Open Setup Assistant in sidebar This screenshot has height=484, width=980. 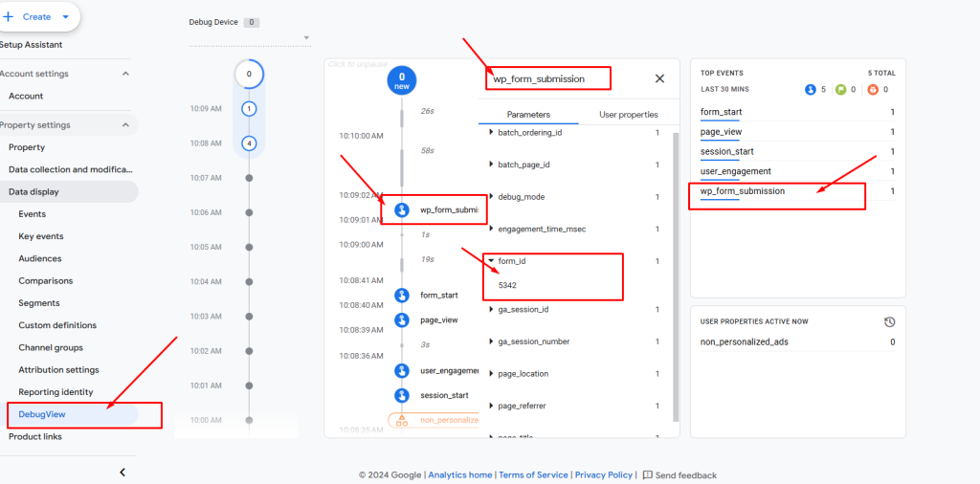[31, 45]
